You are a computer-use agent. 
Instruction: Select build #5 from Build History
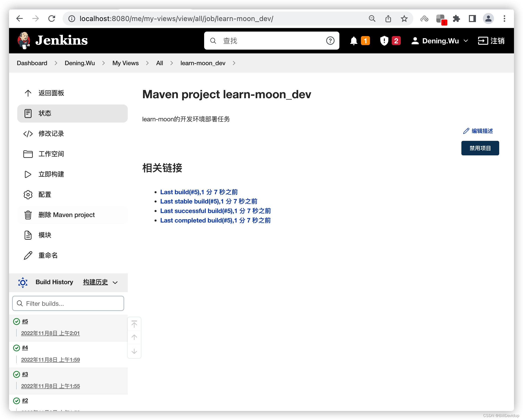[x=25, y=321]
